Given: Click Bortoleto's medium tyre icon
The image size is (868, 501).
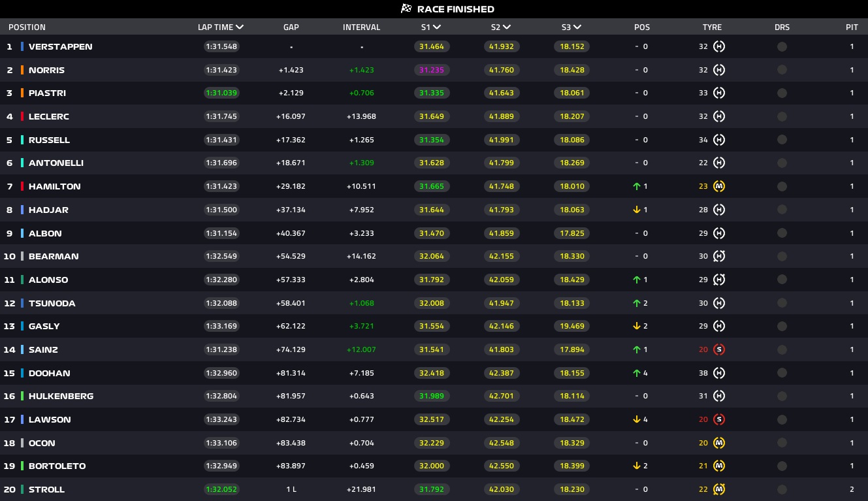Looking at the screenshot, I should tap(719, 466).
